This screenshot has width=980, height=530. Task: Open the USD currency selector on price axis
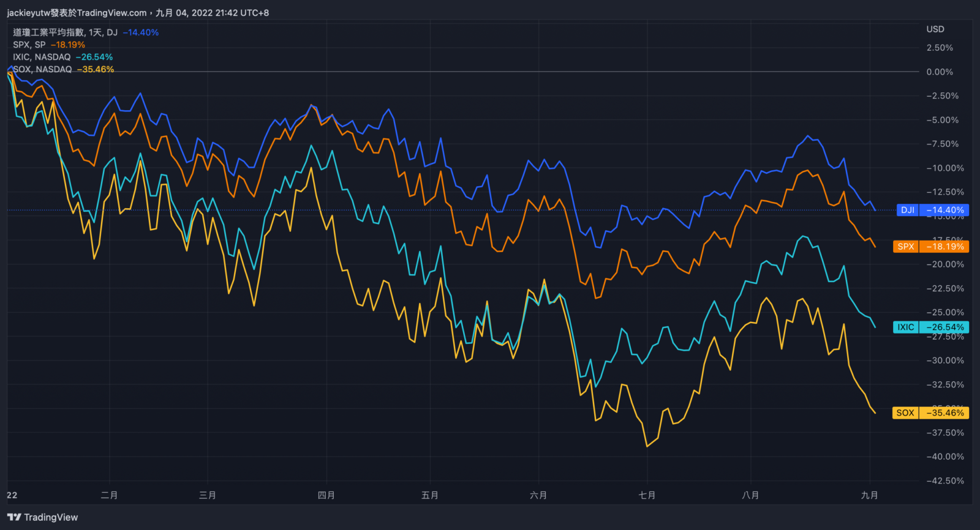935,29
